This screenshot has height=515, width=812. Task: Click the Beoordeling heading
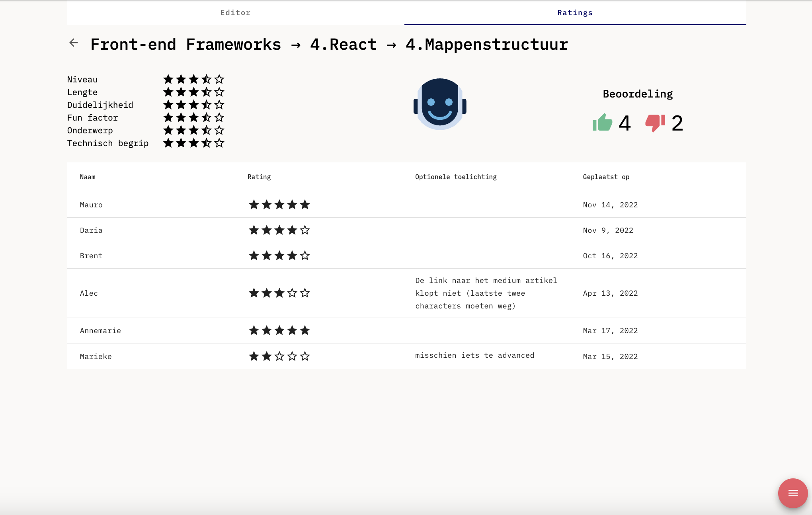click(638, 94)
